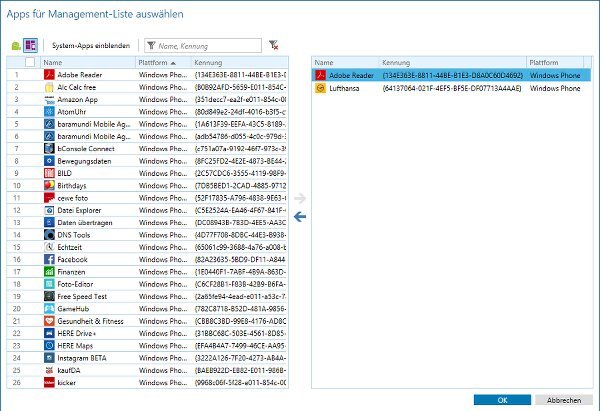Sort right list by Name column
This screenshot has height=411, width=600.
coord(345,62)
